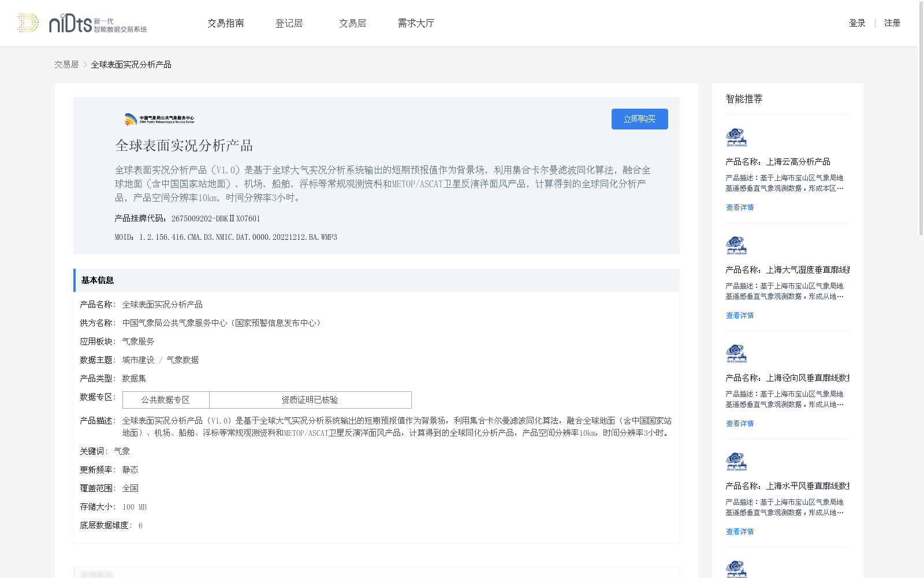Click the 中国气象局公共气象服务中心 logo
Image resolution: width=924 pixels, height=578 pixels.
click(x=159, y=119)
